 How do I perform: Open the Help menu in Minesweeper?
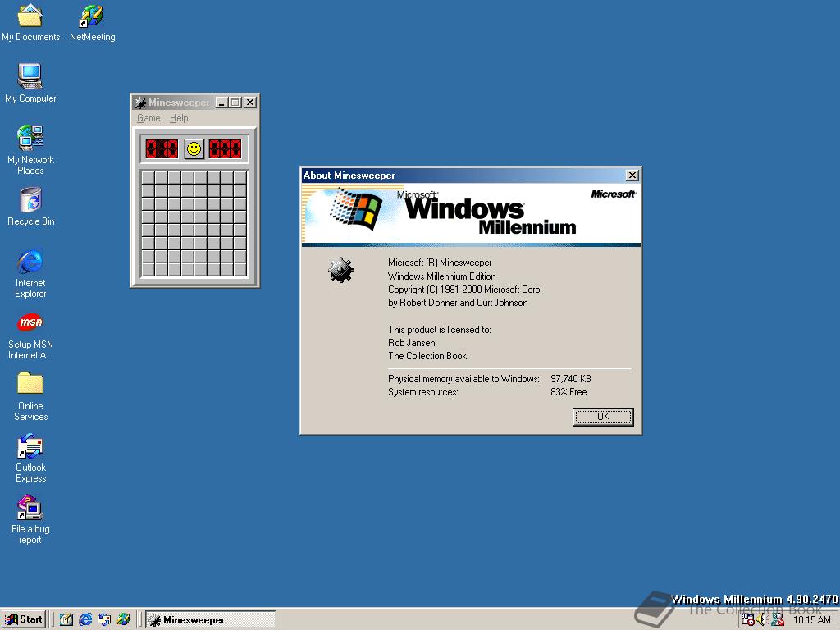click(179, 118)
